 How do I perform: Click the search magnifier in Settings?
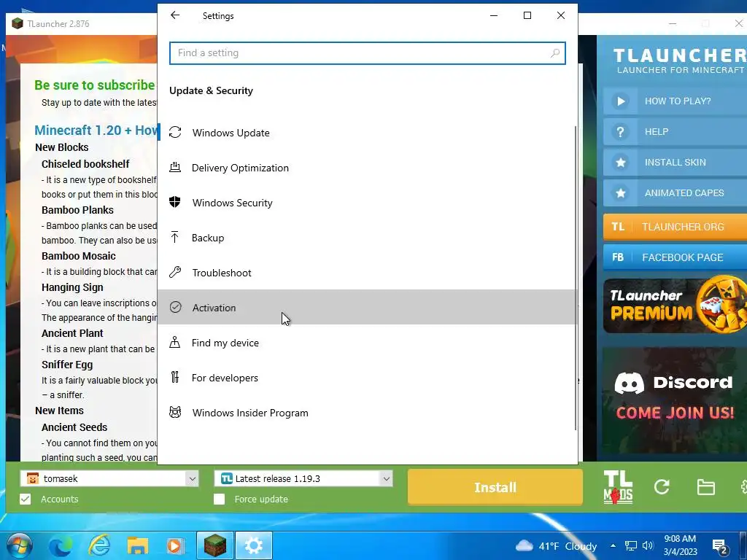555,52
